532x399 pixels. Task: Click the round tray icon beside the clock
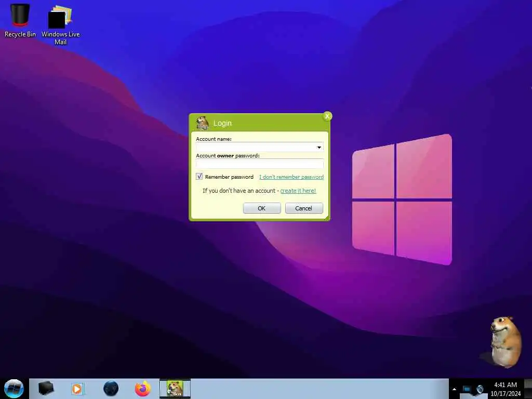[x=480, y=389]
